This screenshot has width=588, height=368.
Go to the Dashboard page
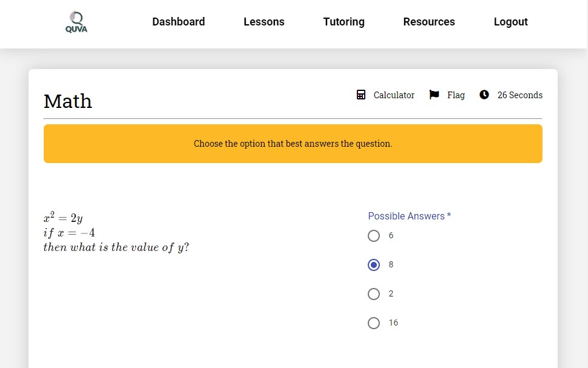(178, 22)
